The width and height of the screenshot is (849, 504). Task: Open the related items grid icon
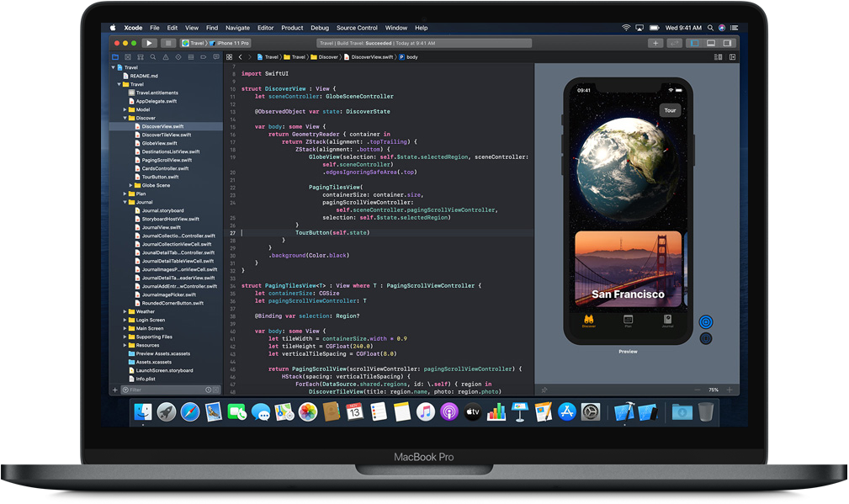tap(229, 57)
